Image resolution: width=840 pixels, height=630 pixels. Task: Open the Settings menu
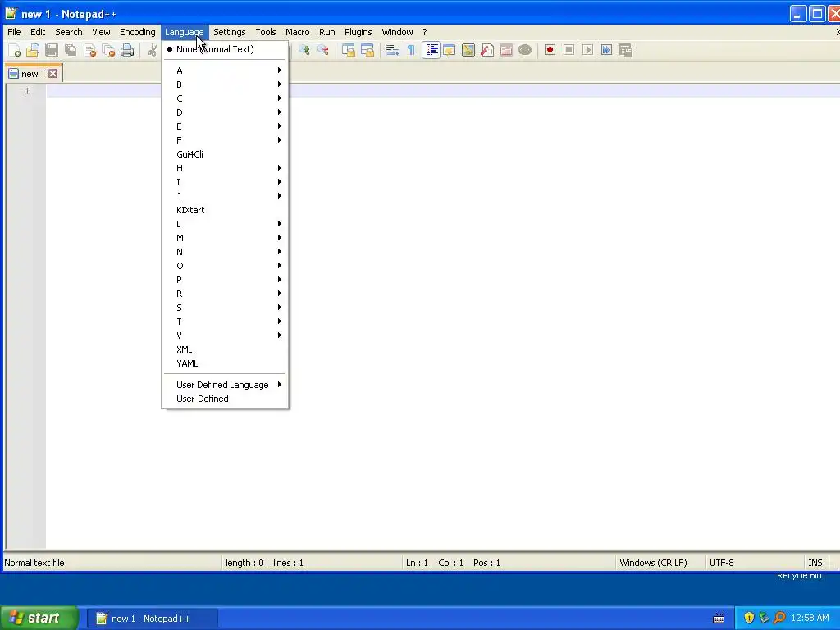230,32
